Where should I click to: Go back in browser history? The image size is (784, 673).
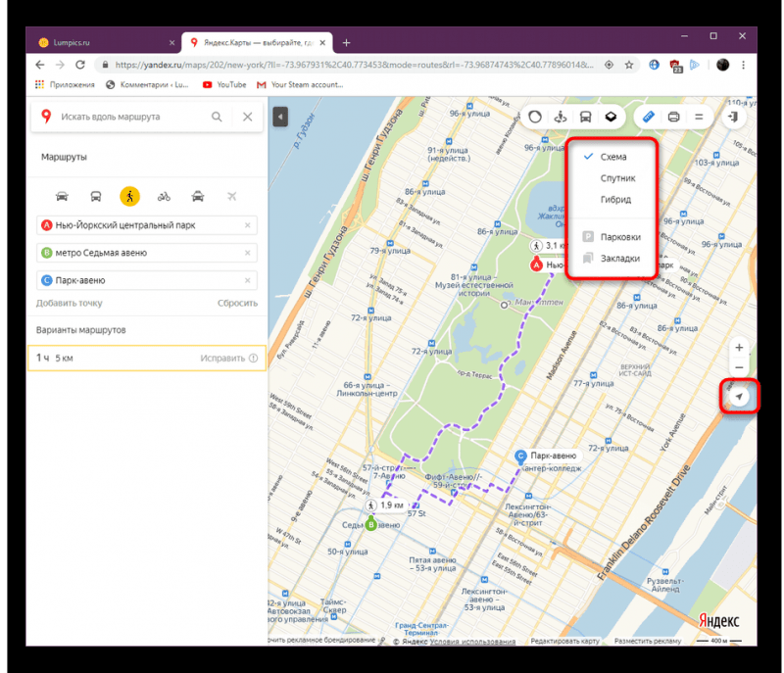40,65
